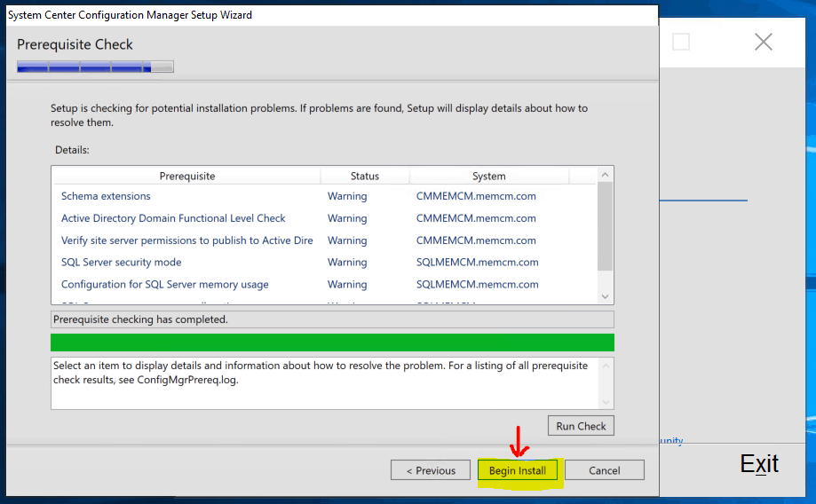Select Active Directory Domain Functional Level Check

[173, 218]
